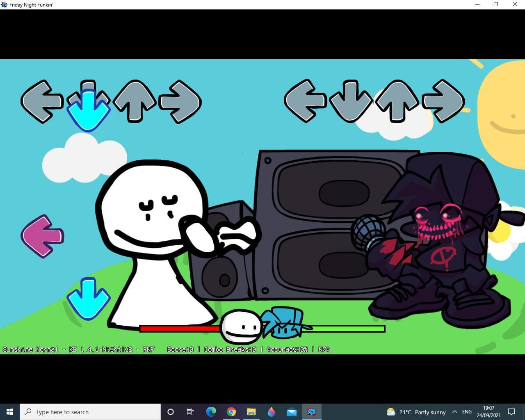Viewport: 525px width, 420px height.
Task: Click the 'Friday Night Funkin'' window title text
Action: [x=31, y=5]
